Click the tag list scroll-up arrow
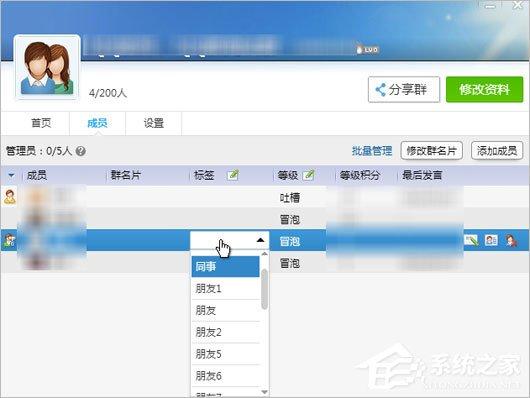Screen dimensions: 530x398 click(265, 254)
